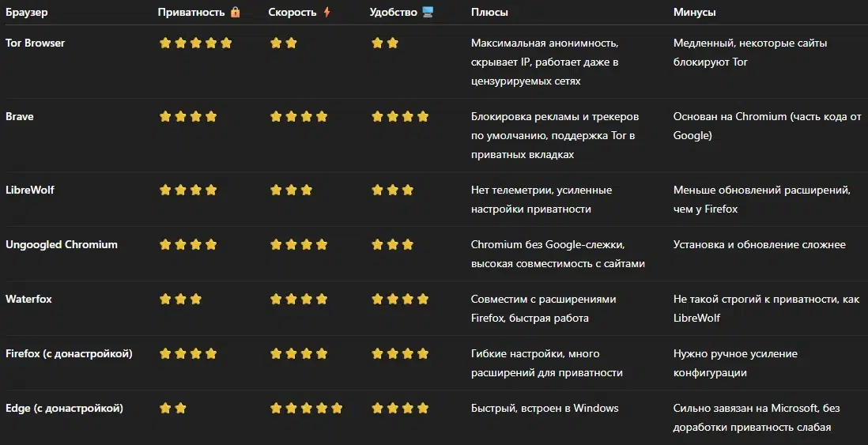
Task: Click the Tor Browser row name
Action: coord(35,43)
